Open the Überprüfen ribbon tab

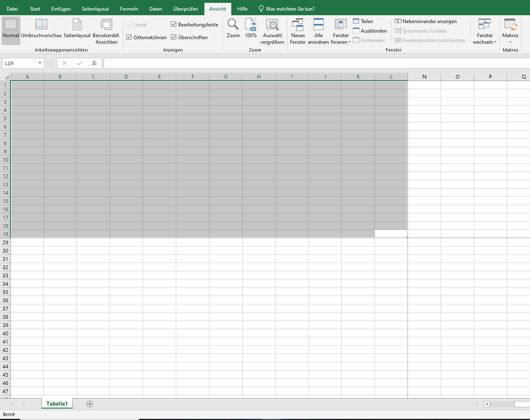click(x=186, y=9)
